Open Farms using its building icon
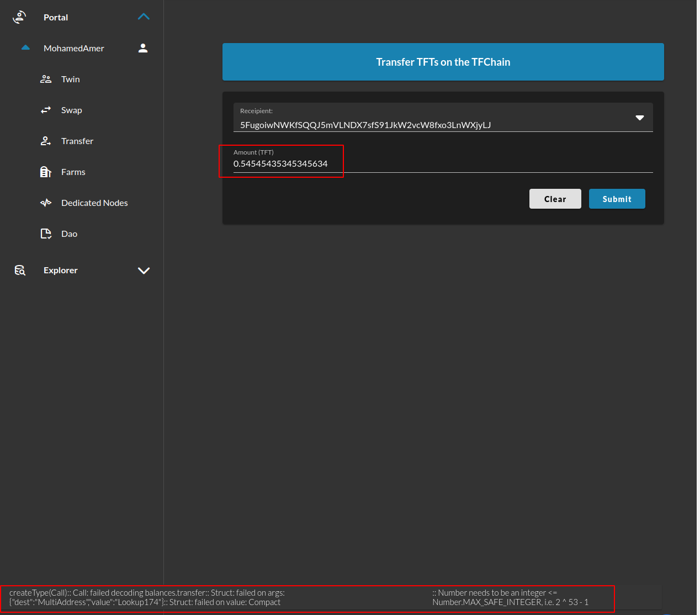Screen dimensions: 700x615 46,172
